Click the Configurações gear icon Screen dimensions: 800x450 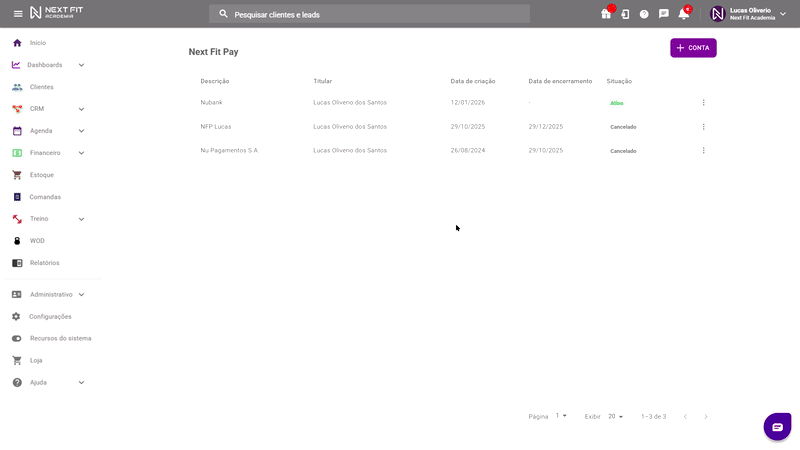[16, 316]
